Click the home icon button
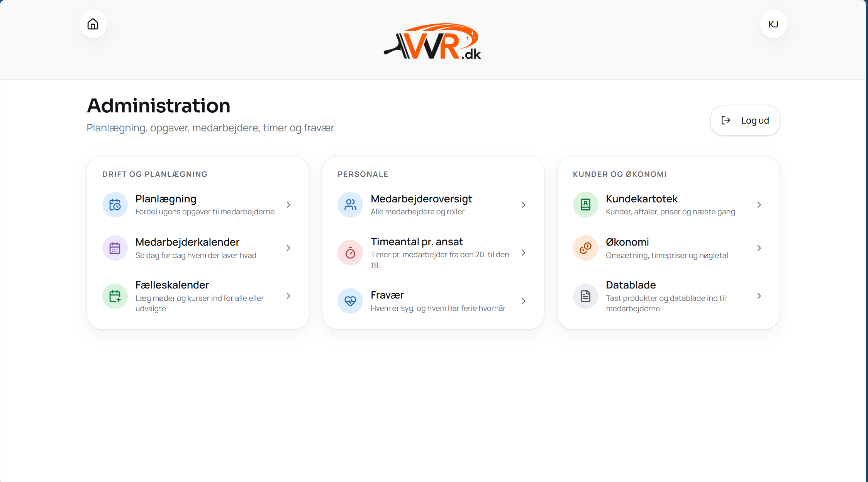 tap(93, 24)
